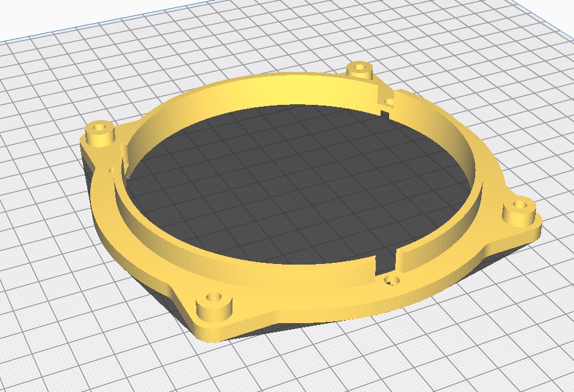
Task: Click the small hole near the rear notch
Action: coord(389,99)
